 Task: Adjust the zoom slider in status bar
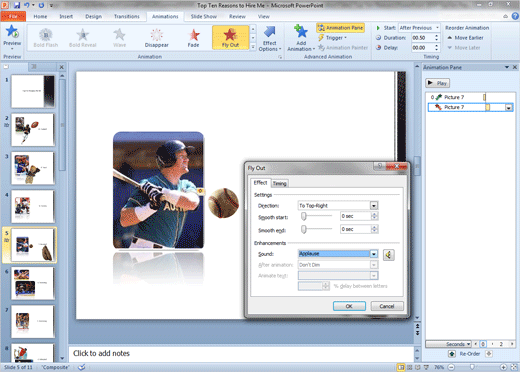pos(473,367)
